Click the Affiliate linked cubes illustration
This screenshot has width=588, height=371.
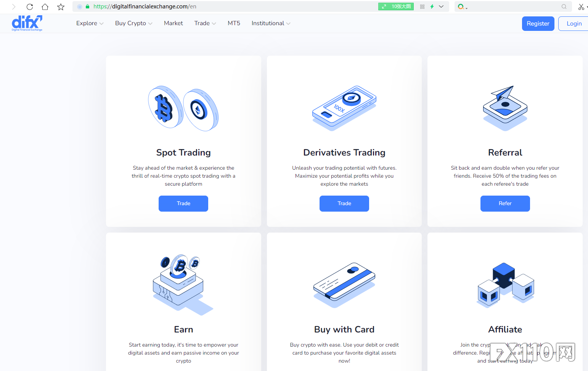click(506, 285)
